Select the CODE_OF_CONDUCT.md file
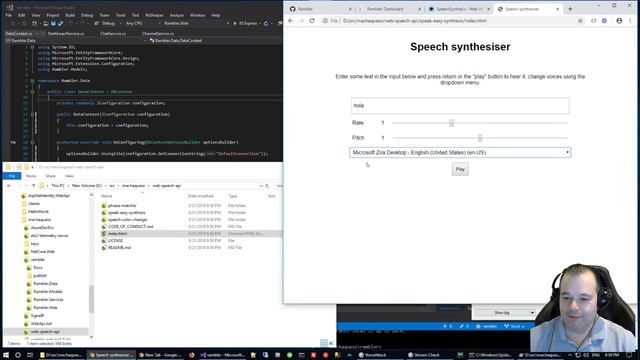 tap(130, 227)
